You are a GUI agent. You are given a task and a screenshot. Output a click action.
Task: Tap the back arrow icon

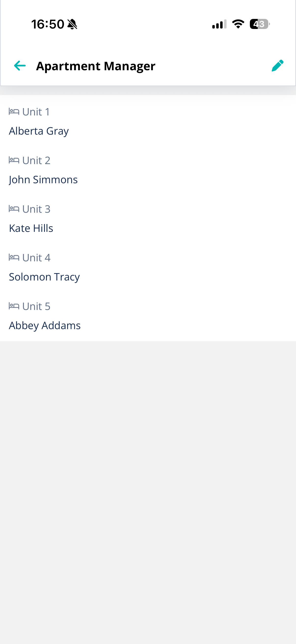pyautogui.click(x=20, y=66)
